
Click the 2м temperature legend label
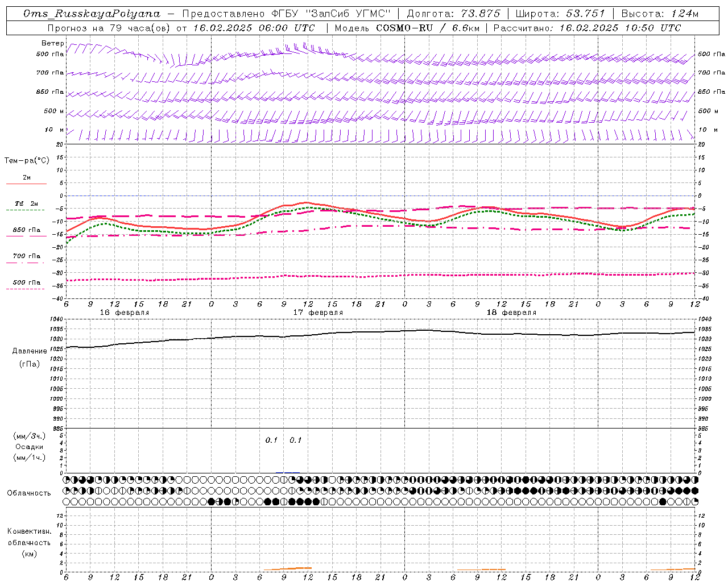coord(27,177)
